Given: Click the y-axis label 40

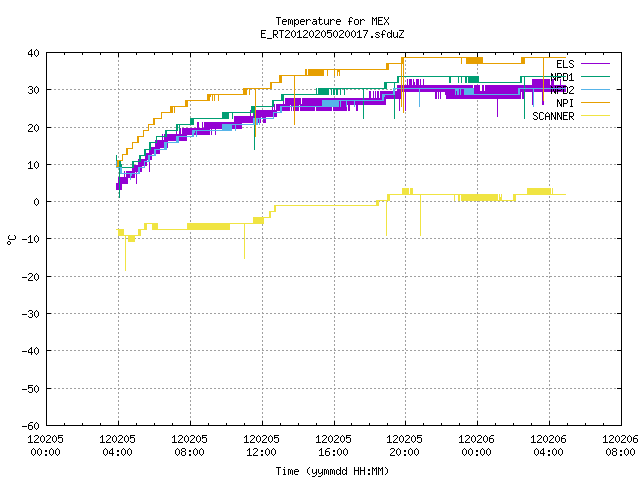Looking at the screenshot, I should tap(33, 53).
